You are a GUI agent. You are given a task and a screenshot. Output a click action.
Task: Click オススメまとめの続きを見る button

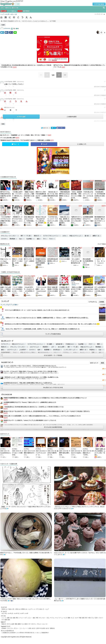(x=53, y=427)
